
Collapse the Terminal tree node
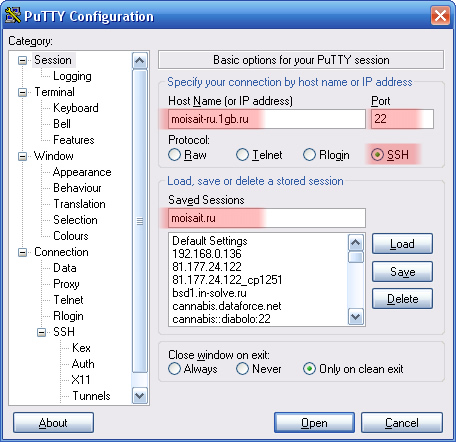[22, 92]
